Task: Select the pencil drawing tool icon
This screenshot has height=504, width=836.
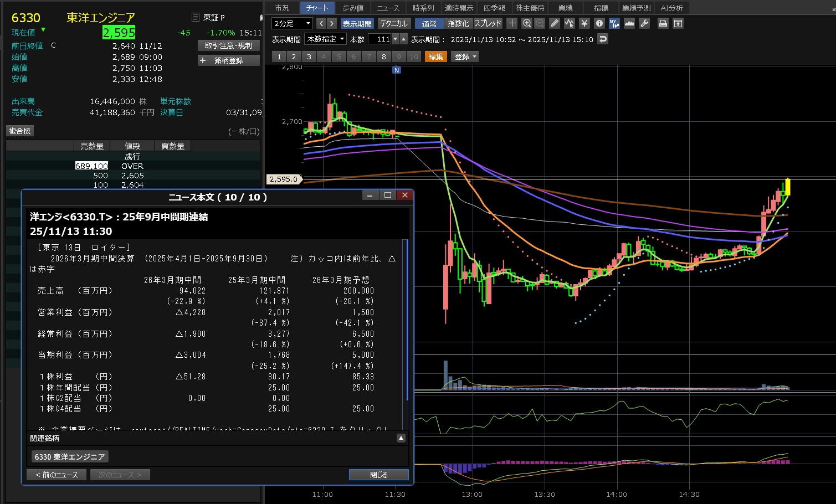Action: click(x=555, y=23)
